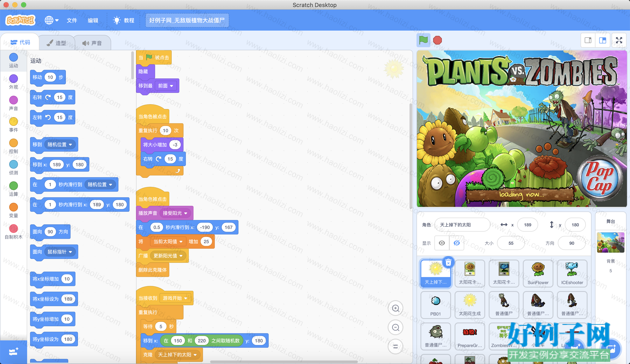Edit the project title field
This screenshot has height=364, width=630.
(187, 20)
